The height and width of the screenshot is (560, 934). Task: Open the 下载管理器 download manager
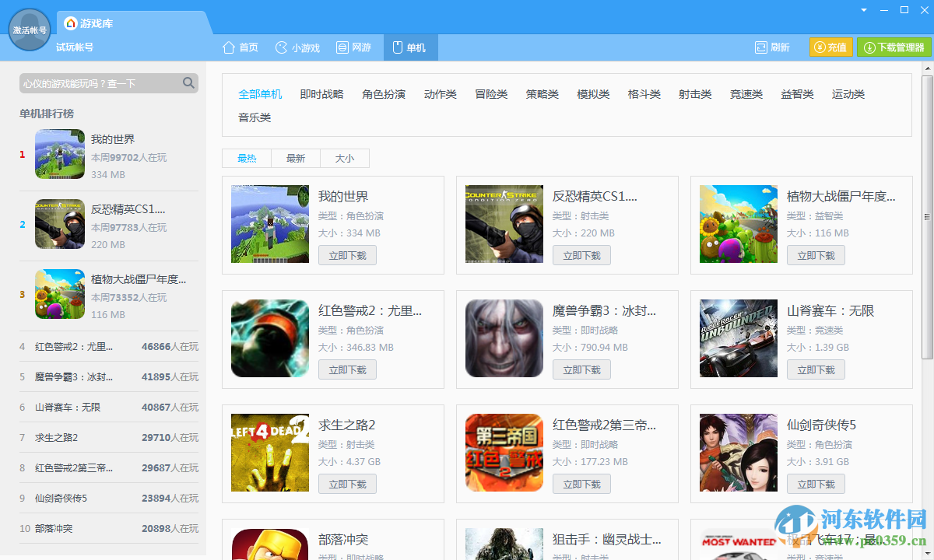(x=894, y=47)
